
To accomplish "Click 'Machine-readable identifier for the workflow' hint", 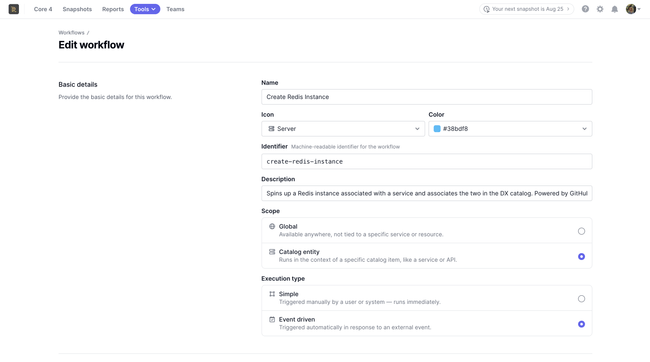I will pos(345,147).
